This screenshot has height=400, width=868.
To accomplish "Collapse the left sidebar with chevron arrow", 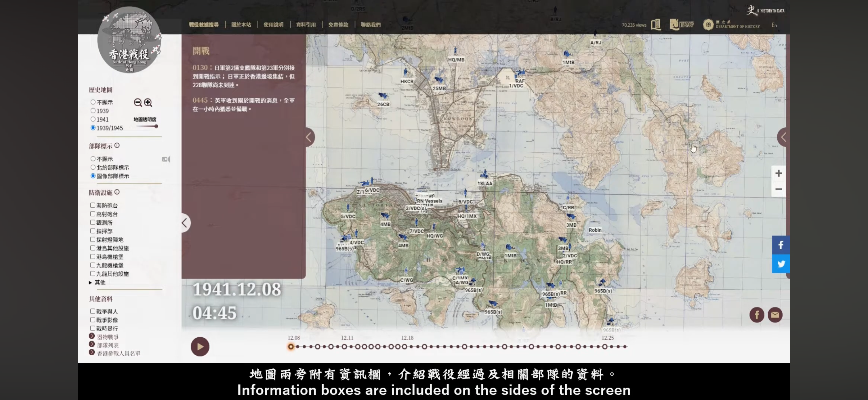I will pos(185,223).
